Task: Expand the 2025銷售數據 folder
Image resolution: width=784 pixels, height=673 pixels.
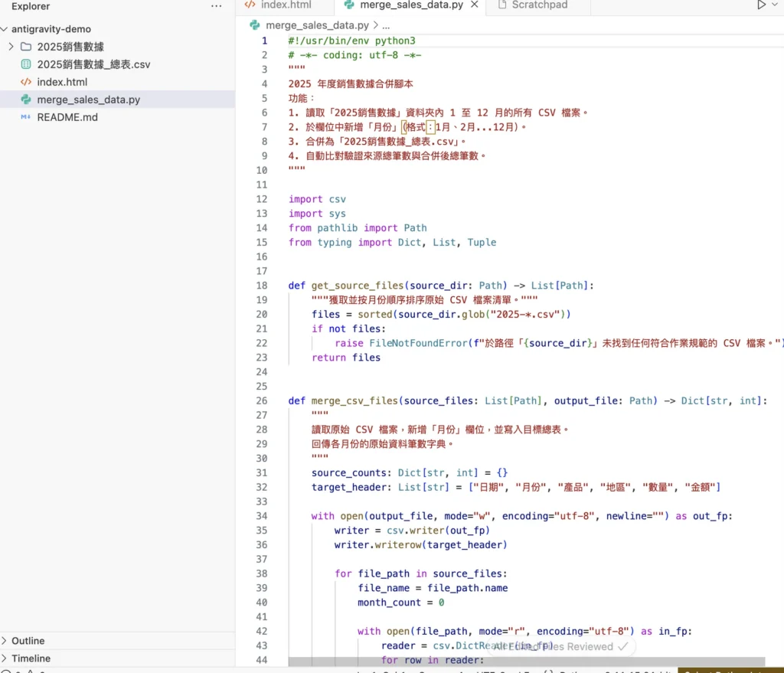Action: coord(11,47)
